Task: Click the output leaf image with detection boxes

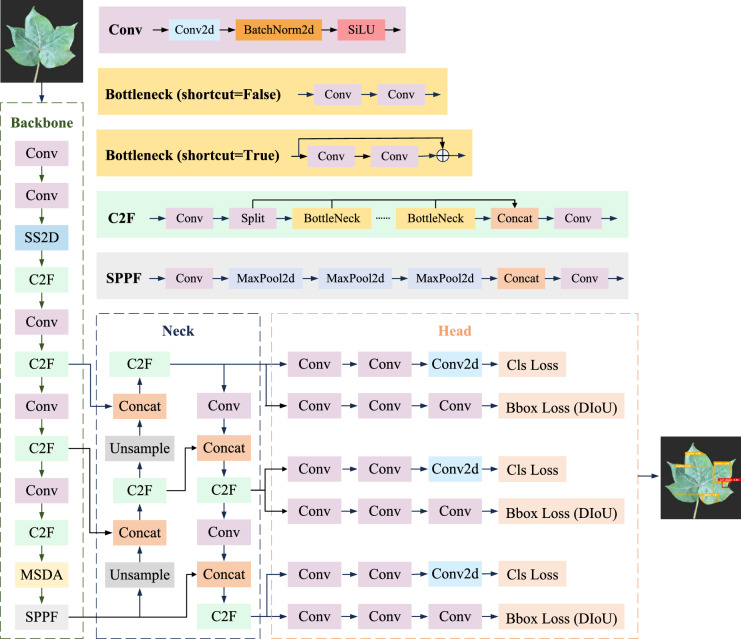Action: pyautogui.click(x=700, y=477)
